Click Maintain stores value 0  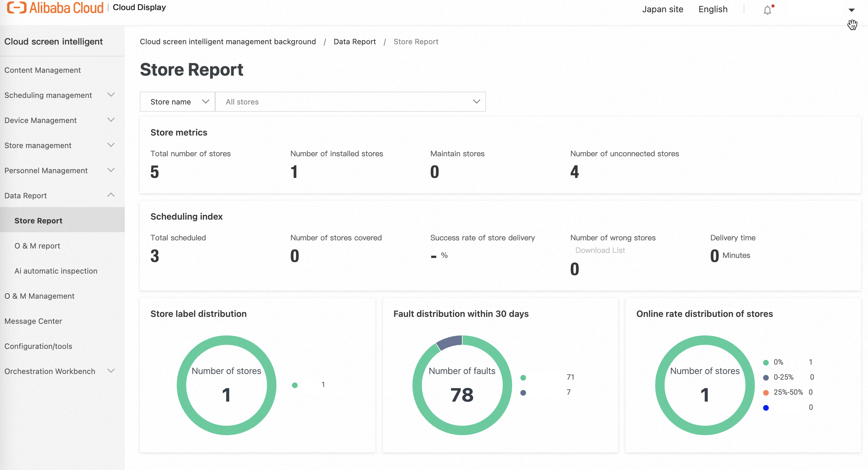coord(435,172)
